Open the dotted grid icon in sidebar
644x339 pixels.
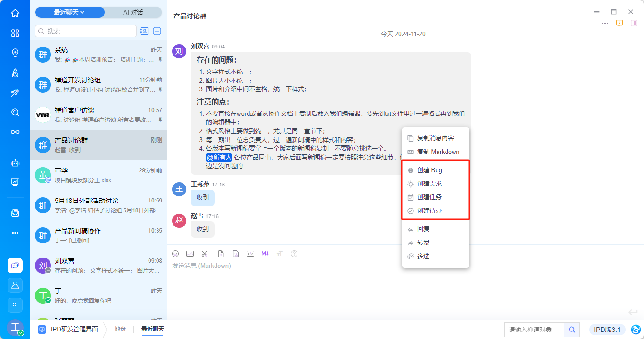click(x=15, y=305)
